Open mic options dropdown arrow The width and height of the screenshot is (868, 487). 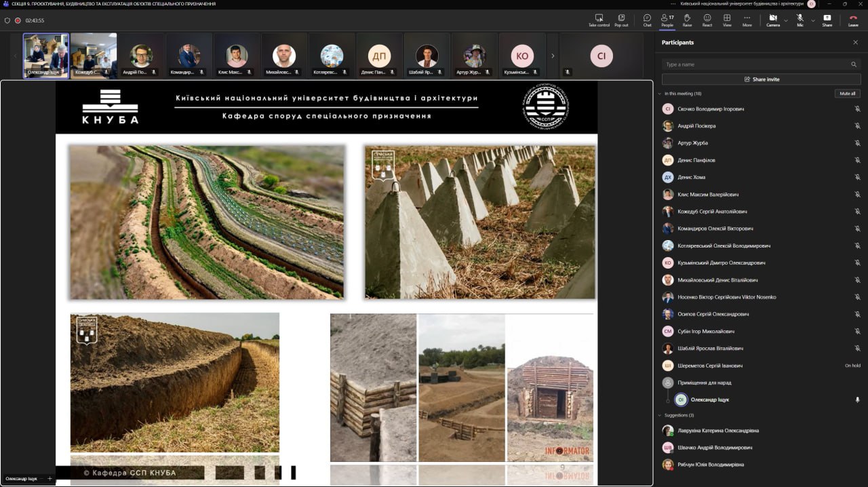(812, 20)
